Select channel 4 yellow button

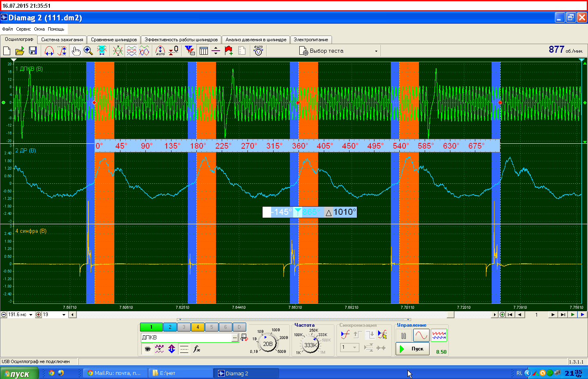[198, 327]
